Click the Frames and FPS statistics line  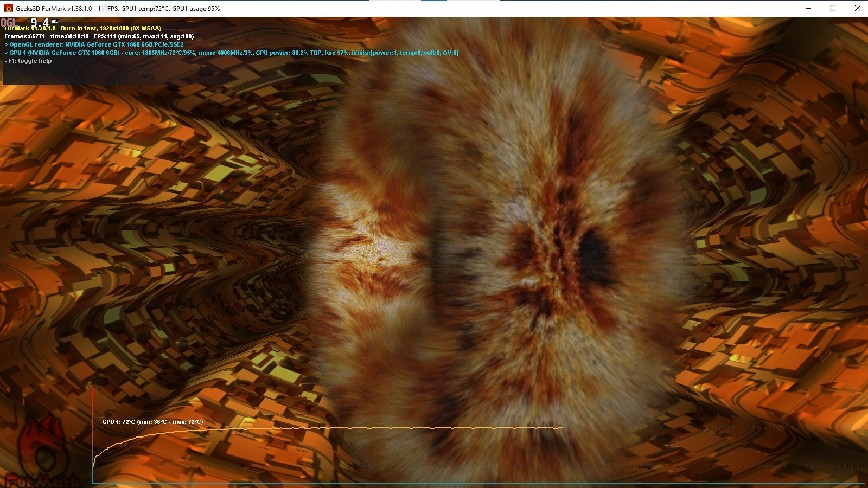pyautogui.click(x=99, y=36)
